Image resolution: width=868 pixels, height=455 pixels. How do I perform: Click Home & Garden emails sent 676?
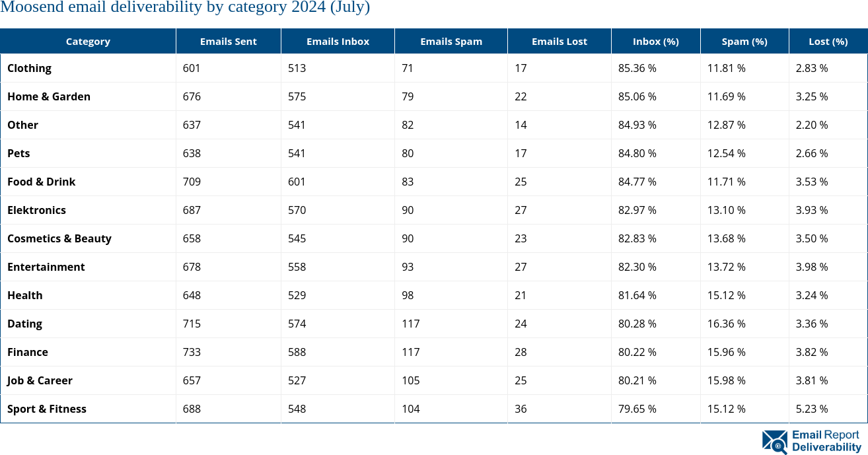[192, 96]
